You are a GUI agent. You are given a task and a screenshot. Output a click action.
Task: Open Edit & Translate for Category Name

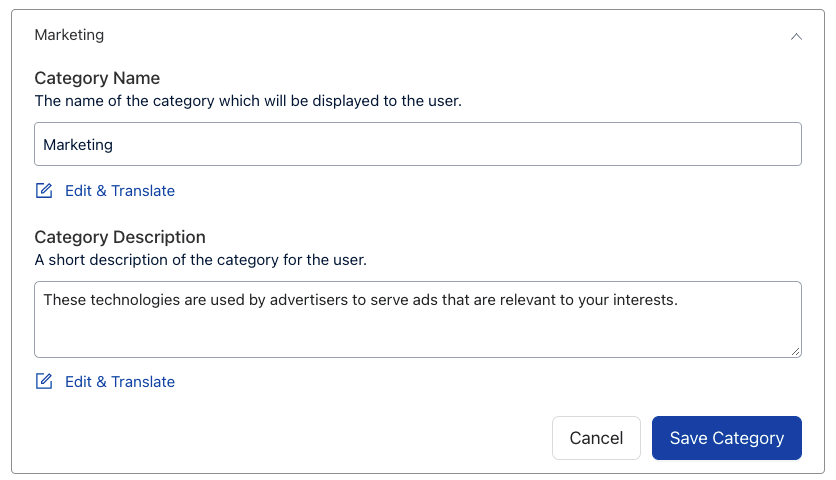click(x=120, y=191)
